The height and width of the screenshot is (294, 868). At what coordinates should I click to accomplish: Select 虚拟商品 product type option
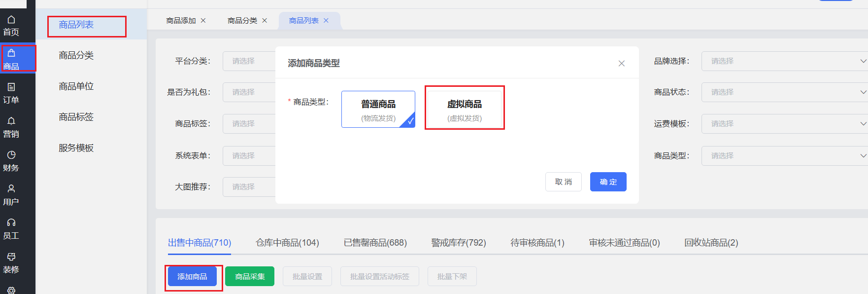click(x=465, y=109)
